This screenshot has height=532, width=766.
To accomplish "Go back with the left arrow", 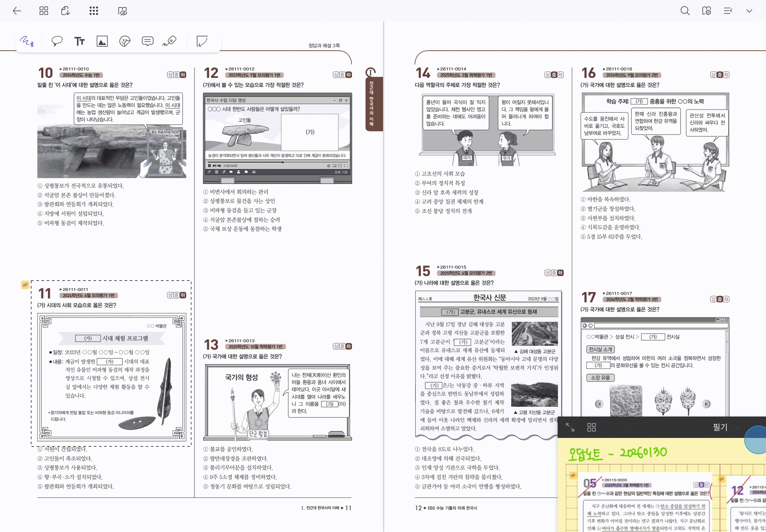I will tap(17, 11).
